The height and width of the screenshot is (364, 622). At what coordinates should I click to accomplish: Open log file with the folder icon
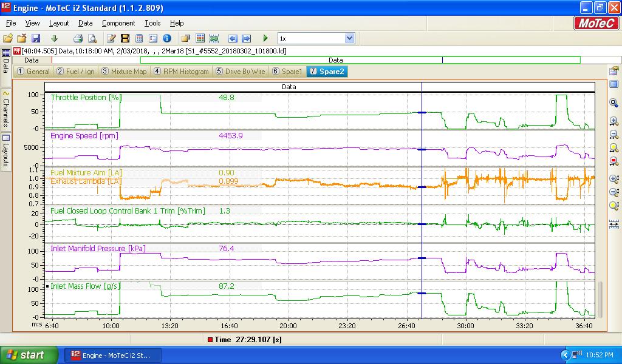tap(8, 38)
